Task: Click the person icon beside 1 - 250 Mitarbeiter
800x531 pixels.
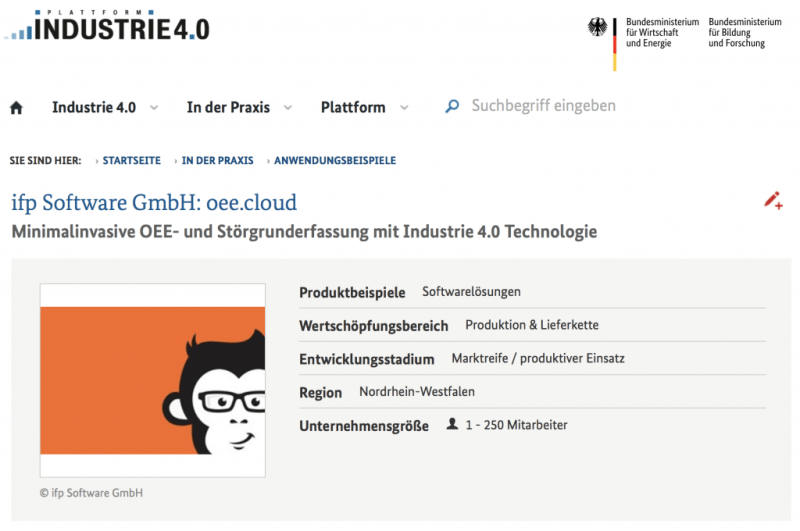Action: [x=452, y=424]
